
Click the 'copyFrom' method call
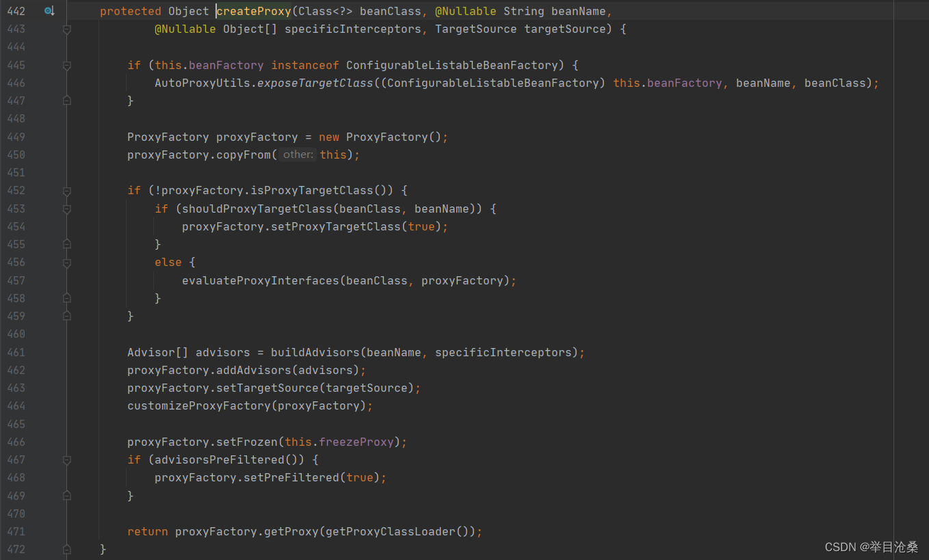coord(244,155)
